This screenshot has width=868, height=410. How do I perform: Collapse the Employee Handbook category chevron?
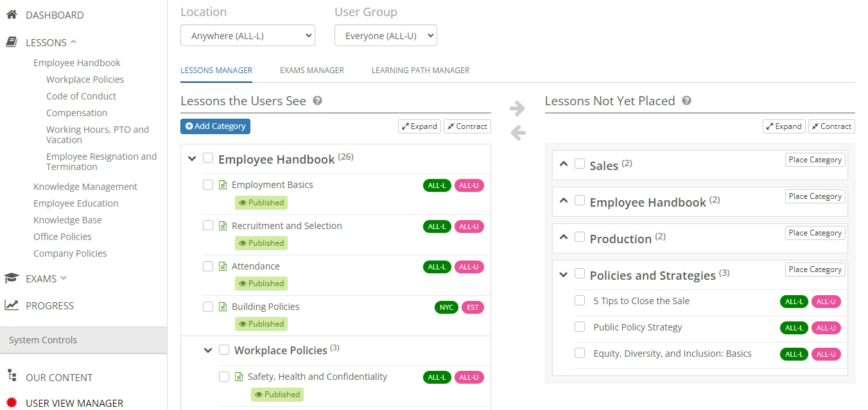(191, 158)
